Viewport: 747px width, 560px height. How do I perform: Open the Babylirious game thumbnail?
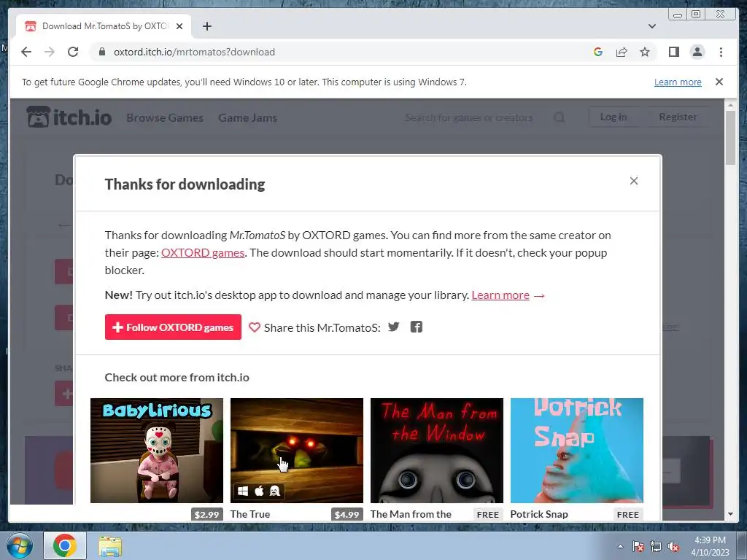click(157, 451)
